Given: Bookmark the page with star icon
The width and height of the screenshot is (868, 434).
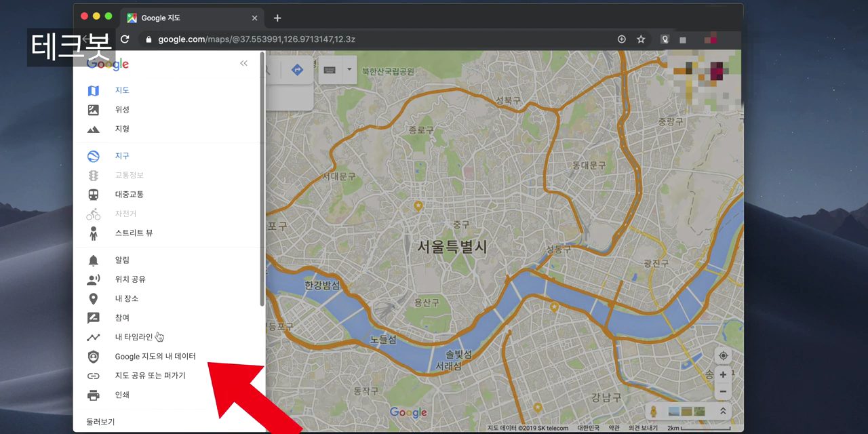Looking at the screenshot, I should click(x=641, y=39).
